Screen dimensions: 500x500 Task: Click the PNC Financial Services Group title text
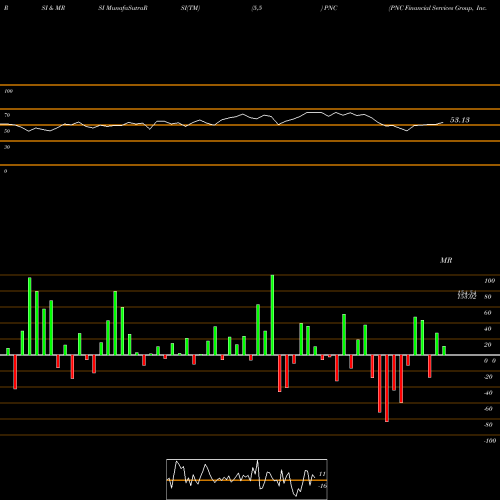438,8
